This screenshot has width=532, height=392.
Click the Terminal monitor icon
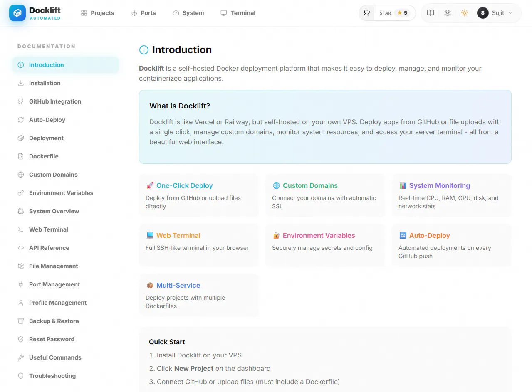224,13
